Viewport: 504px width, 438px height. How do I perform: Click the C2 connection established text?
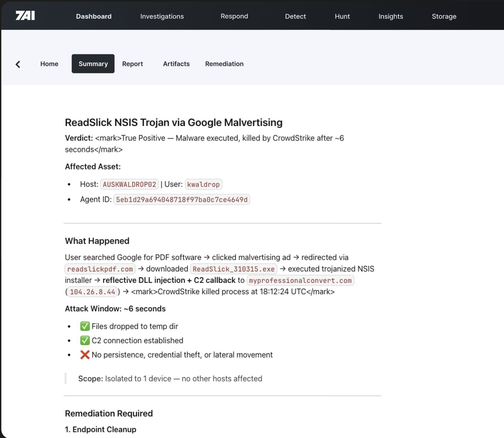137,340
